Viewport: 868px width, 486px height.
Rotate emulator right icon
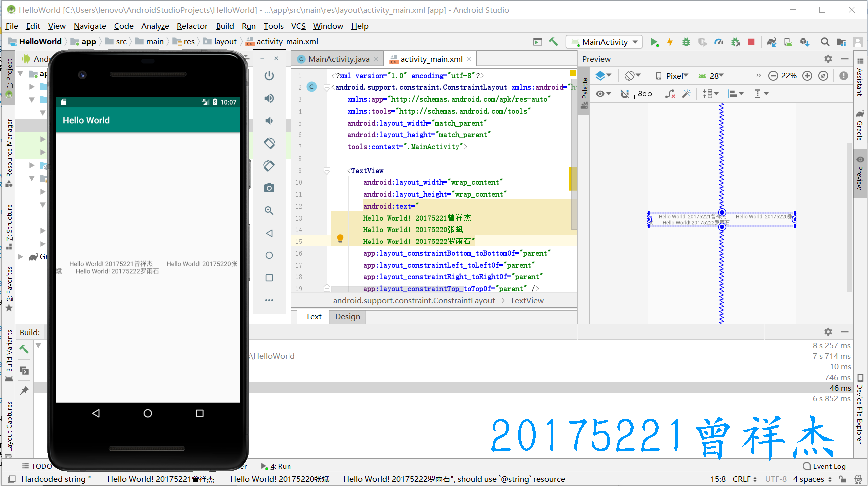pos(269,166)
